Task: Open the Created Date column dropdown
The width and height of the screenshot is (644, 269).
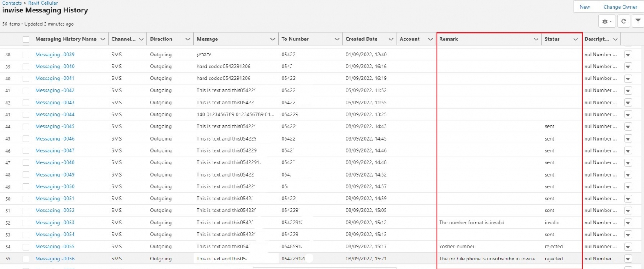Action: coord(391,39)
